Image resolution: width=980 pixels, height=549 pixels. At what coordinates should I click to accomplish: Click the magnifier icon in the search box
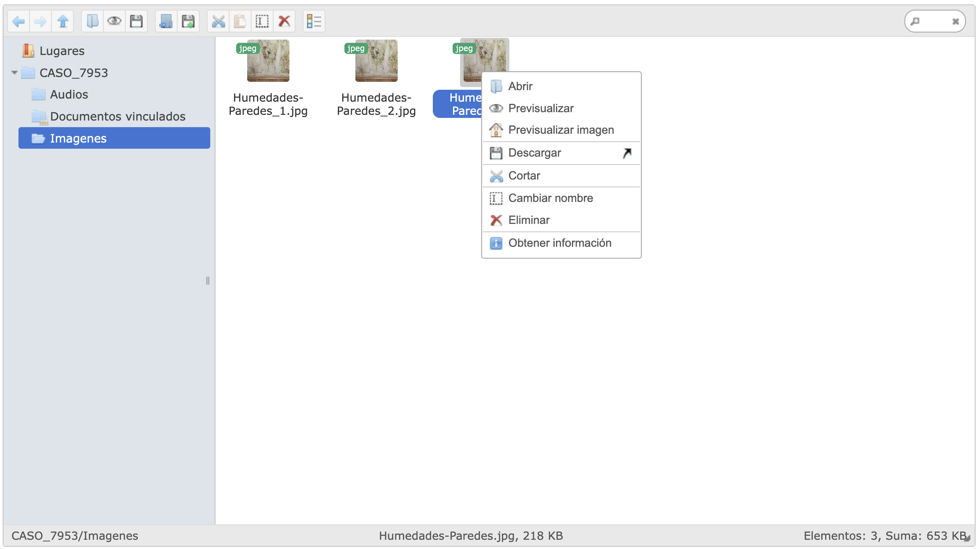pos(915,21)
